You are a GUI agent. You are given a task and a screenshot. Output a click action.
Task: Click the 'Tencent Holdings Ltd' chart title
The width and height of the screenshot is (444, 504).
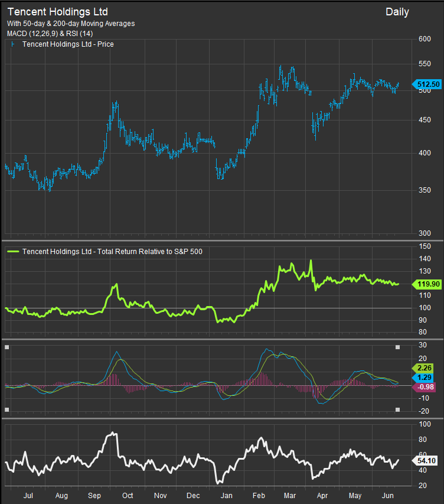[x=57, y=12]
